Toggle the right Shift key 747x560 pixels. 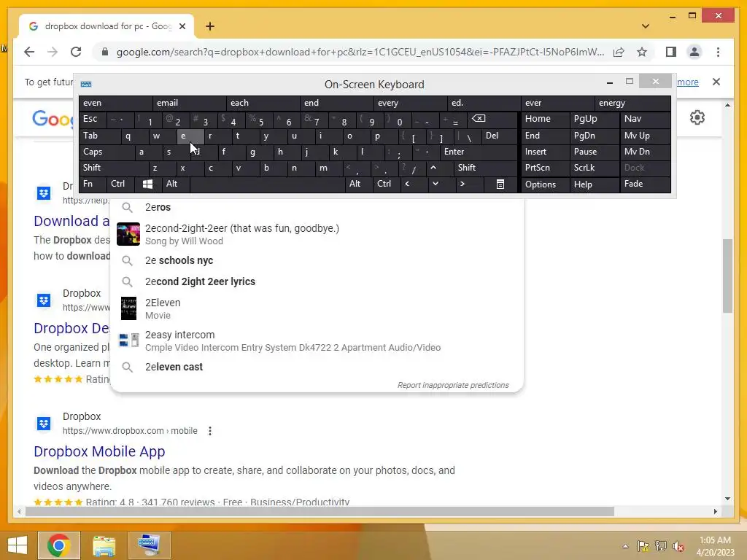point(485,168)
